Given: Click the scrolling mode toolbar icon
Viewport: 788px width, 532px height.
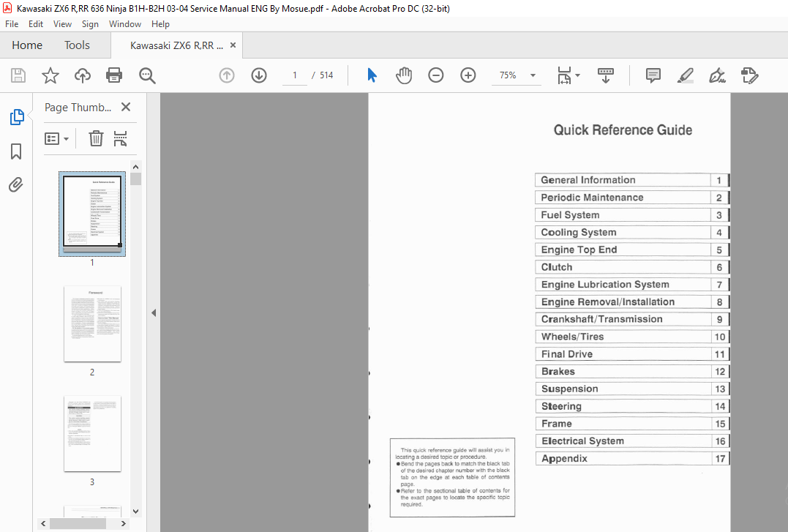Looking at the screenshot, I should (606, 75).
